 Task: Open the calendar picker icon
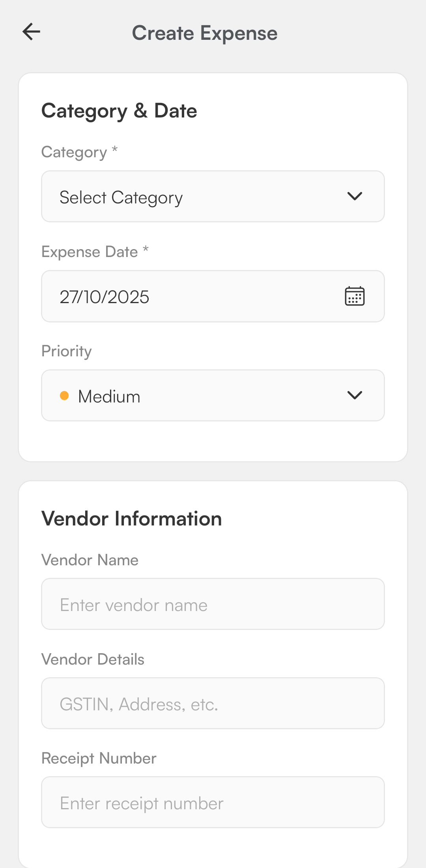tap(355, 296)
